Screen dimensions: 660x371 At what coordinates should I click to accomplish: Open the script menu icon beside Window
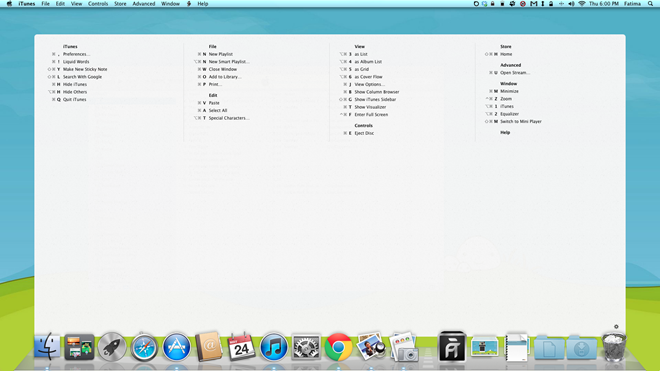click(x=189, y=4)
